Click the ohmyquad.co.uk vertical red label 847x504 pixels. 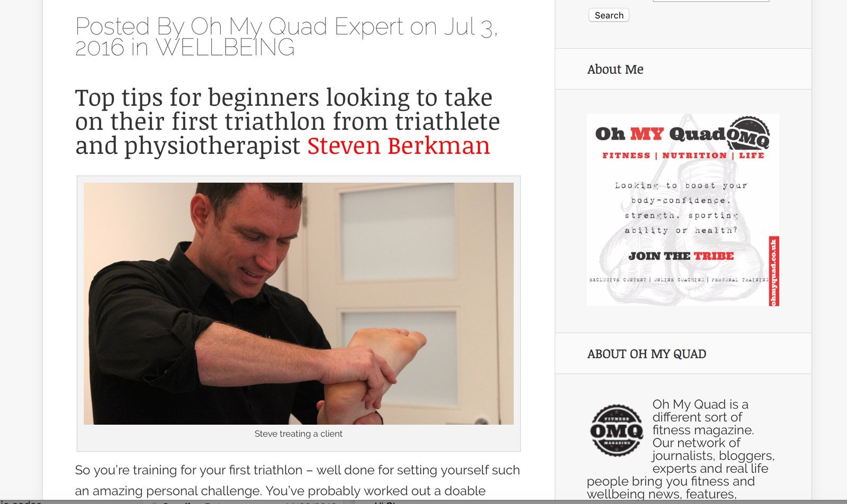[x=773, y=271]
